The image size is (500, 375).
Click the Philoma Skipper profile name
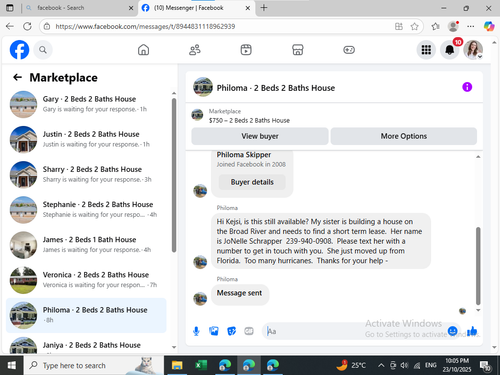click(x=244, y=155)
